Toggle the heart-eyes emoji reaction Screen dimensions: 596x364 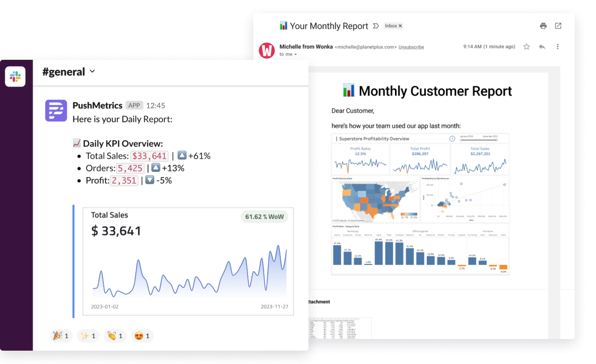(x=142, y=336)
